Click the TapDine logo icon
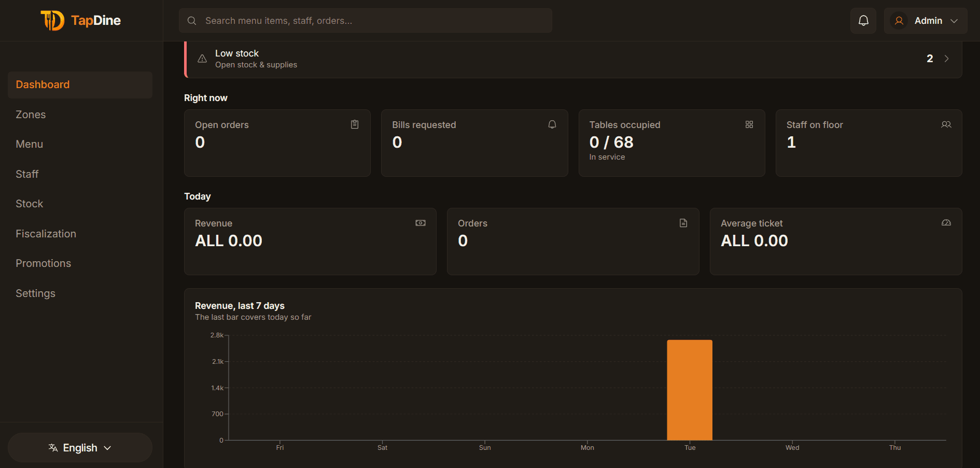 [x=53, y=21]
